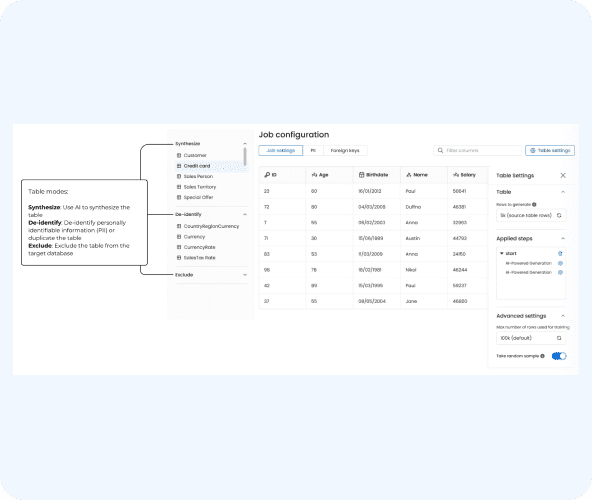Select the CurrencyRate table

211,247
